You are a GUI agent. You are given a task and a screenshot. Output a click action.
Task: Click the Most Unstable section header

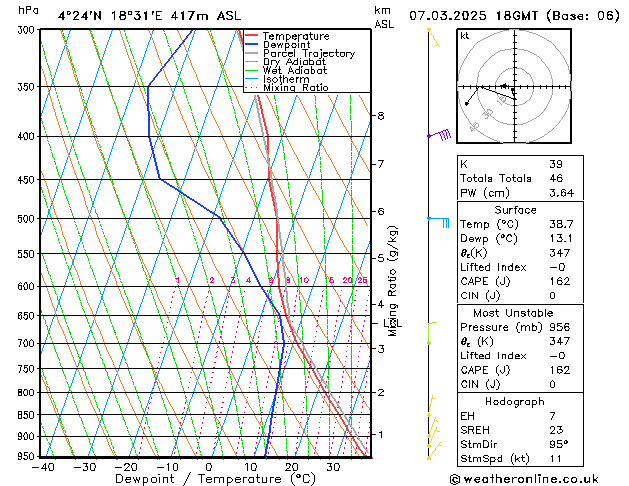515,313
